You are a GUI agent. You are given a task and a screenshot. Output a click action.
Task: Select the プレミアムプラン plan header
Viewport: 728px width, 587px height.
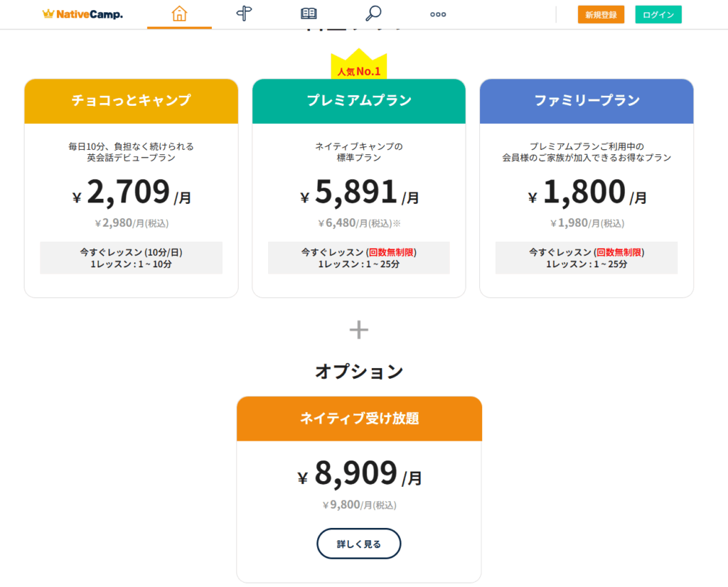pos(358,101)
